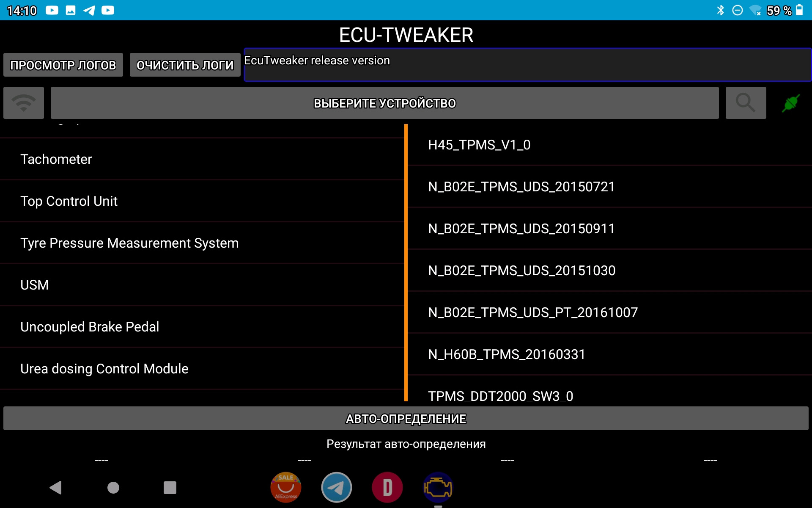Open the Telegram app from the dock
Image resolution: width=812 pixels, height=508 pixels.
337,487
